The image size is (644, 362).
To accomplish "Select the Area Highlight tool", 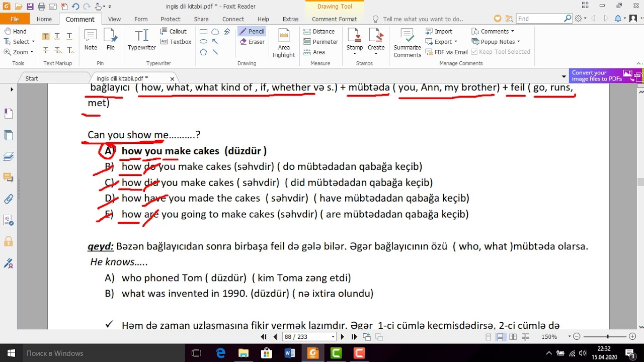I will [284, 43].
